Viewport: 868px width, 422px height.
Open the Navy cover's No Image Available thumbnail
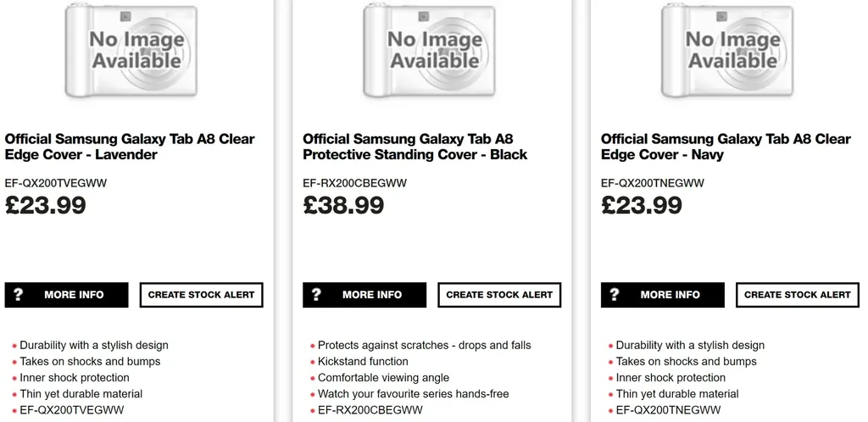tap(732, 50)
